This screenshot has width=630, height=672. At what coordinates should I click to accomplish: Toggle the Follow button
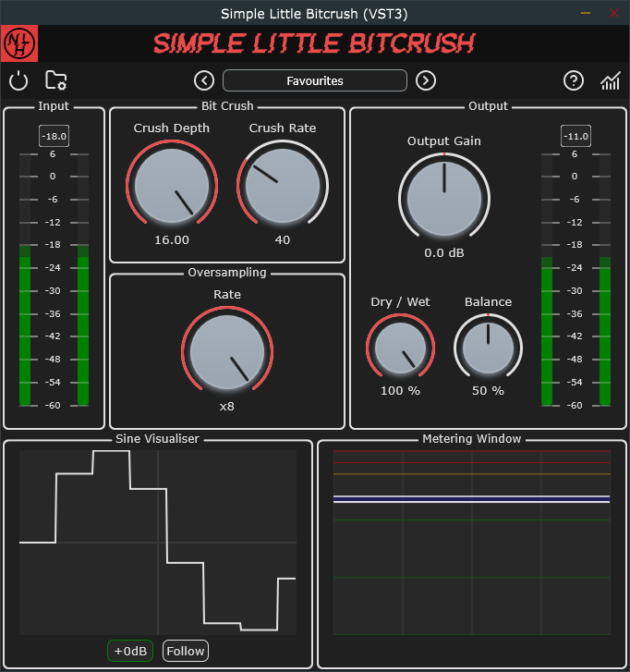point(186,651)
